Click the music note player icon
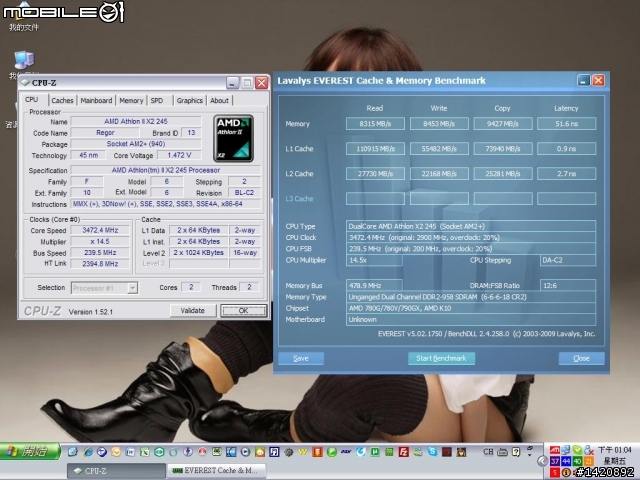Image resolution: width=640 pixels, height=480 pixels. pos(274,452)
